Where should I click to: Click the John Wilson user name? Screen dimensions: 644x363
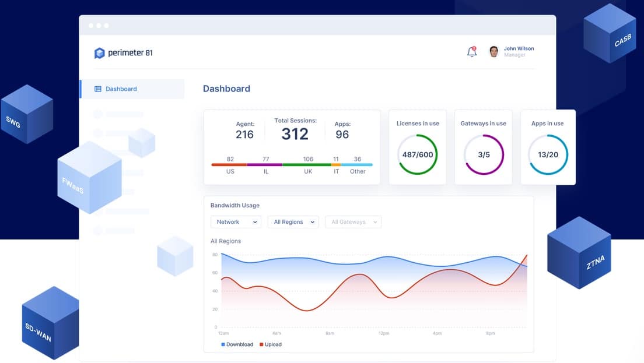(519, 48)
